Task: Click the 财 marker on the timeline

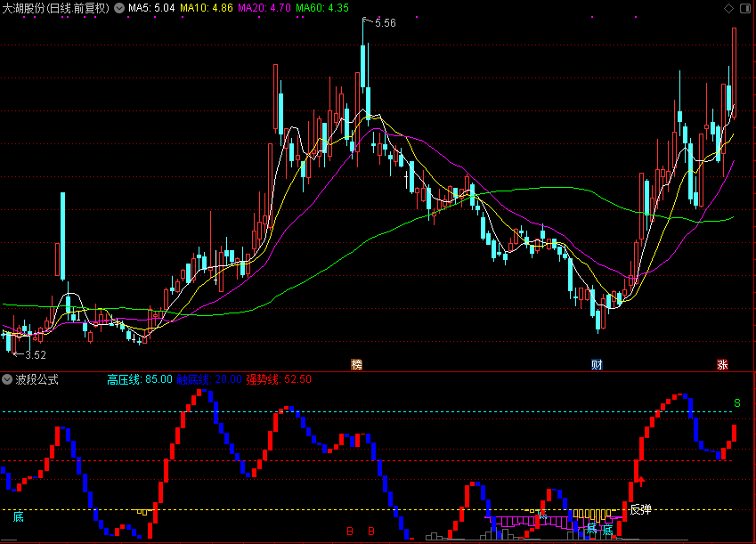Action: tap(597, 365)
